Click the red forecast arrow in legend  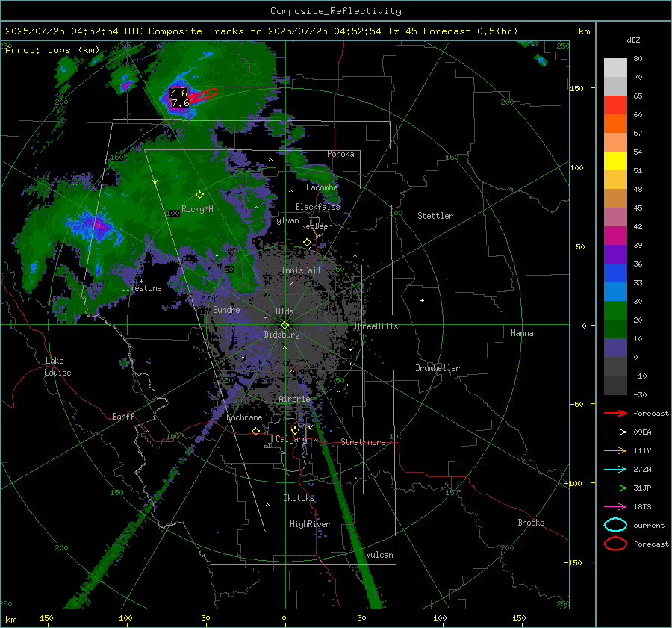click(x=615, y=413)
